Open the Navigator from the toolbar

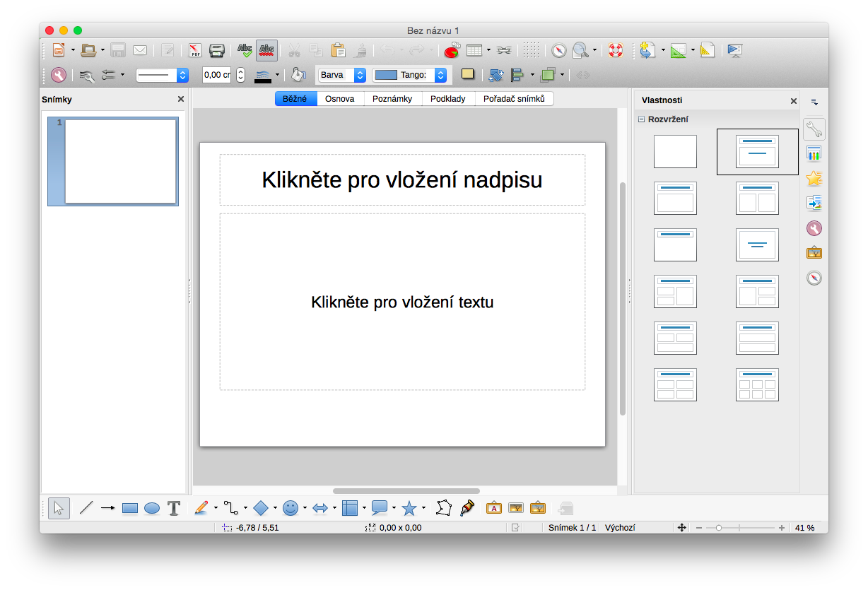coord(559,50)
